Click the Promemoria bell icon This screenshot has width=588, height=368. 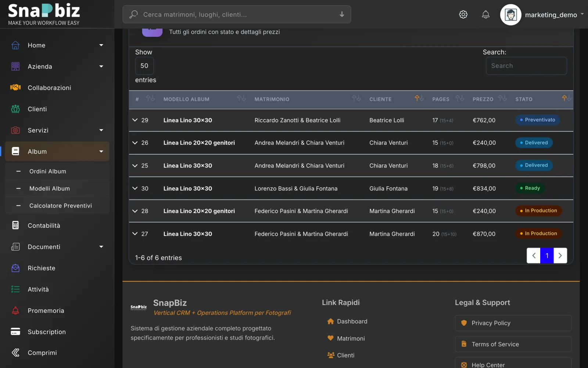(x=15, y=311)
